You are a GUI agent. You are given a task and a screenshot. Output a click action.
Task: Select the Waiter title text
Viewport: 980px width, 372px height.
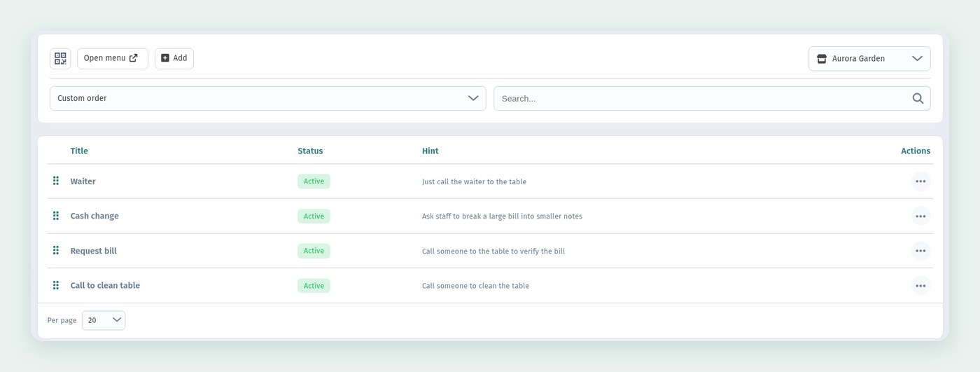[x=83, y=181]
